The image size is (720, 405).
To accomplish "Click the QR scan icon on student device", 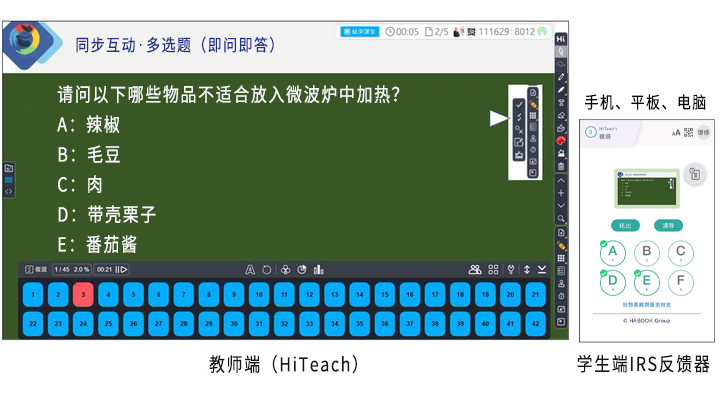I will 688,131.
